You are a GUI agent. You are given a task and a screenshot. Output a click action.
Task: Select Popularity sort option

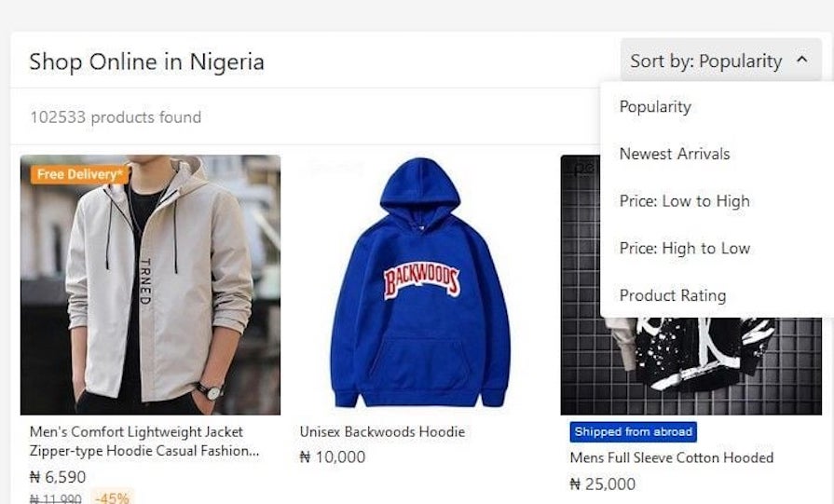(x=655, y=107)
